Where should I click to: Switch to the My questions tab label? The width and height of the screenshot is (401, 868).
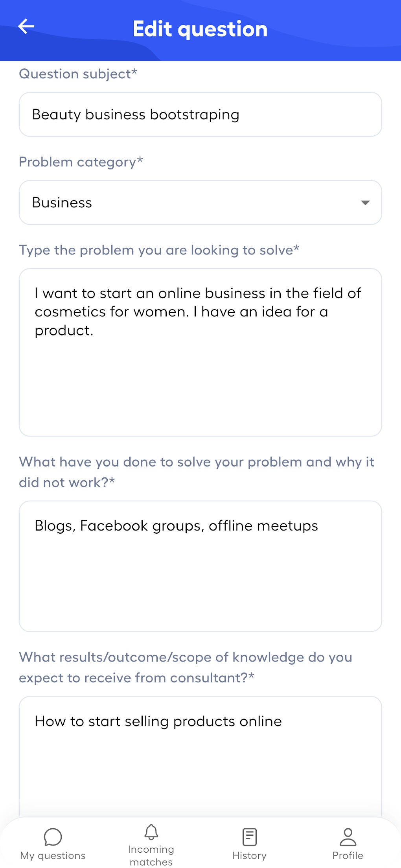click(53, 856)
